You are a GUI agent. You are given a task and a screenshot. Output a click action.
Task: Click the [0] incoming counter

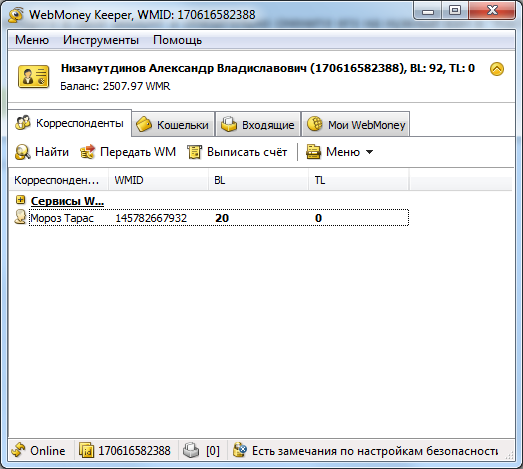[213, 451]
